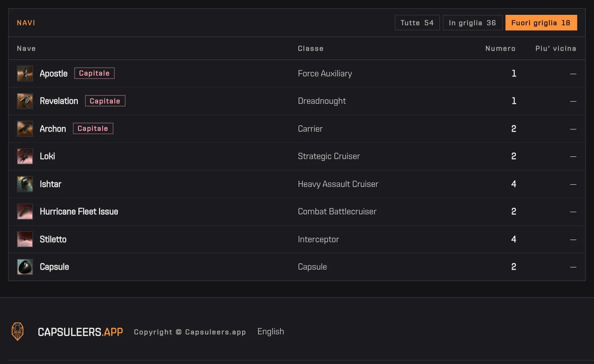Sort by the Nave column header
The width and height of the screenshot is (594, 364).
pyautogui.click(x=26, y=49)
